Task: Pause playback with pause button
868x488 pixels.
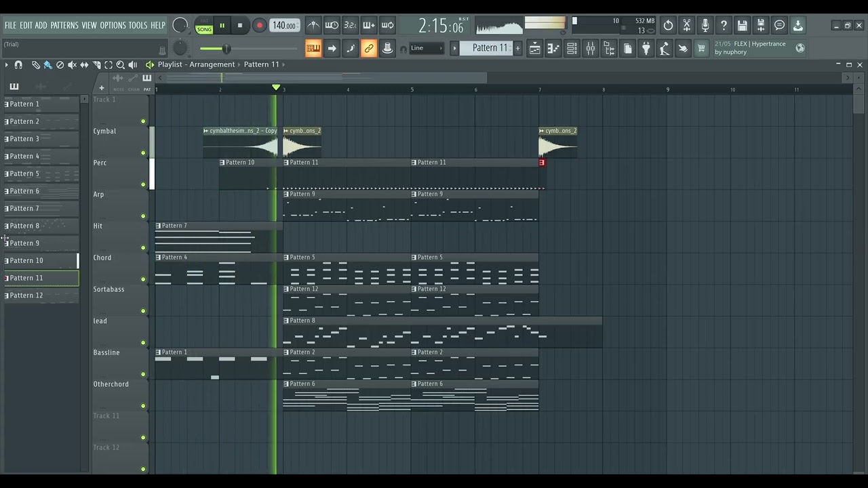Action: coord(222,26)
